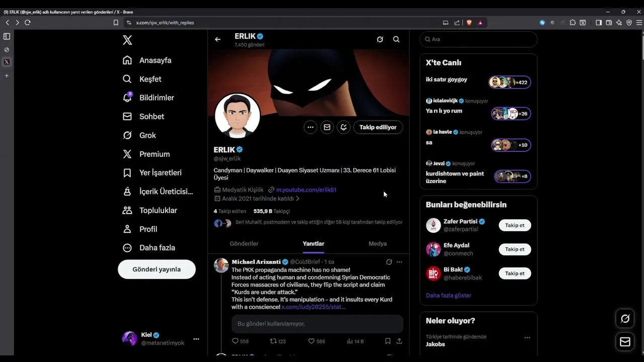Select the Yanıtlar tab
Viewport: 644px width, 362px height.
[x=313, y=243]
